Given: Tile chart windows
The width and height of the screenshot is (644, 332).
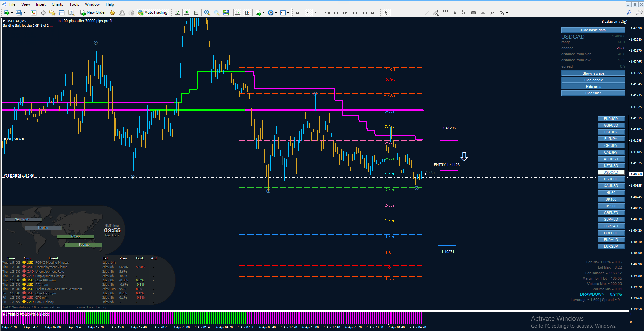Looking at the screenshot, I should [226, 13].
